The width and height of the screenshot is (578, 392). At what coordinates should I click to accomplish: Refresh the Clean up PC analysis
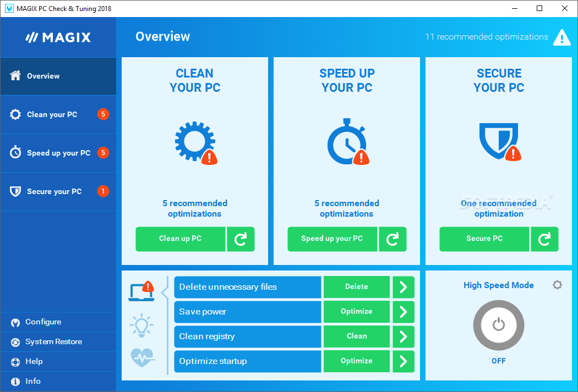click(x=241, y=239)
